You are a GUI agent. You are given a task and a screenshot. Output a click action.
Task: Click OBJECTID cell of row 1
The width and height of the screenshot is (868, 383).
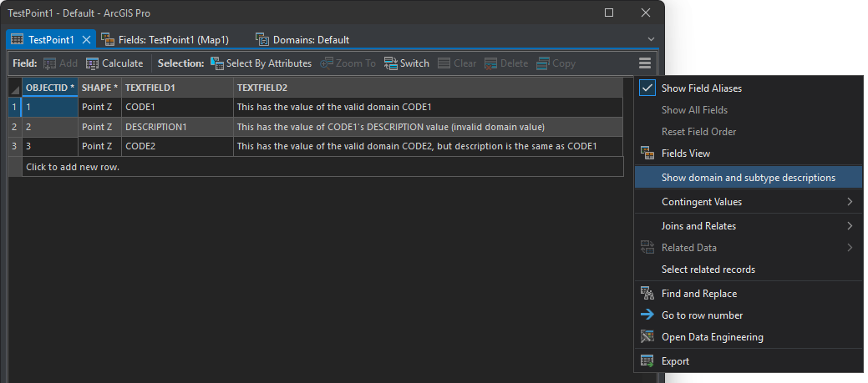click(50, 107)
